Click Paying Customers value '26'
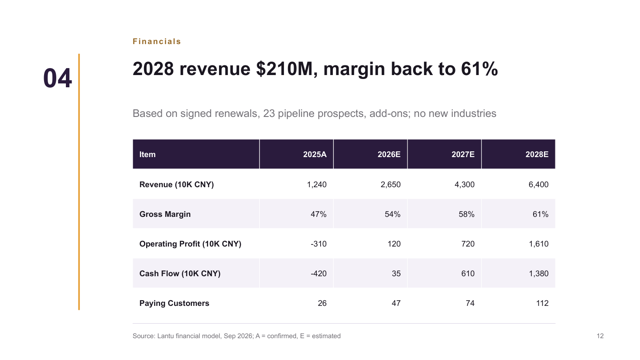The height and width of the screenshot is (360, 640). click(x=322, y=303)
